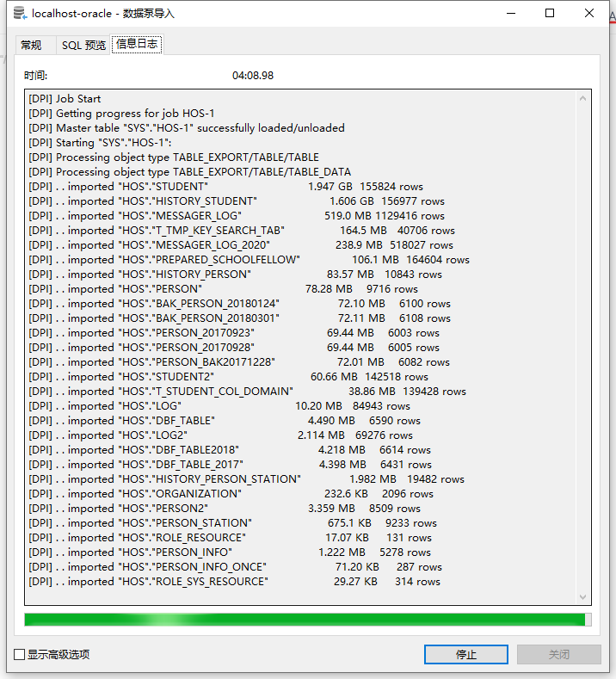Click the log scrollbar up arrow
616x679 pixels.
pyautogui.click(x=583, y=98)
